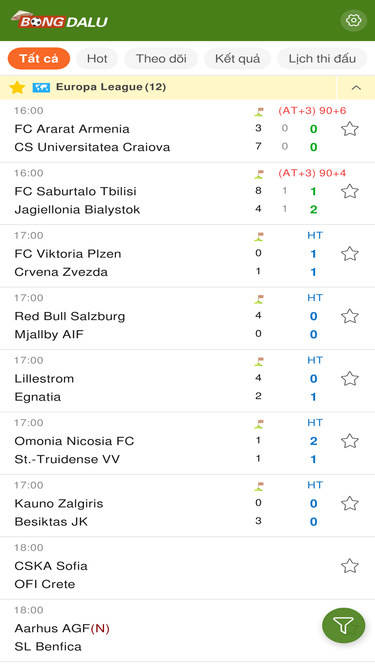Click corner flag icon for Red Bull Salzburg match
Screen dimensions: 375x667
pyautogui.click(x=259, y=299)
